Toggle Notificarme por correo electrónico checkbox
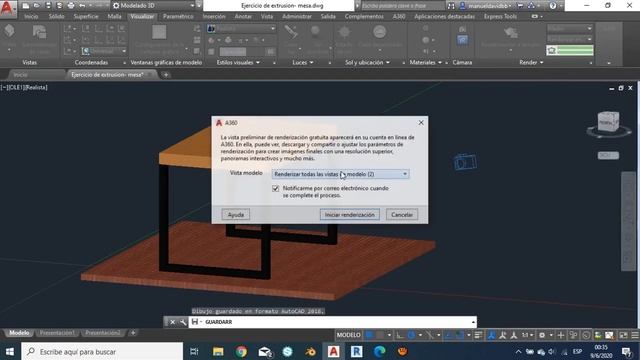Viewport: 640px width, 360px height. point(276,188)
